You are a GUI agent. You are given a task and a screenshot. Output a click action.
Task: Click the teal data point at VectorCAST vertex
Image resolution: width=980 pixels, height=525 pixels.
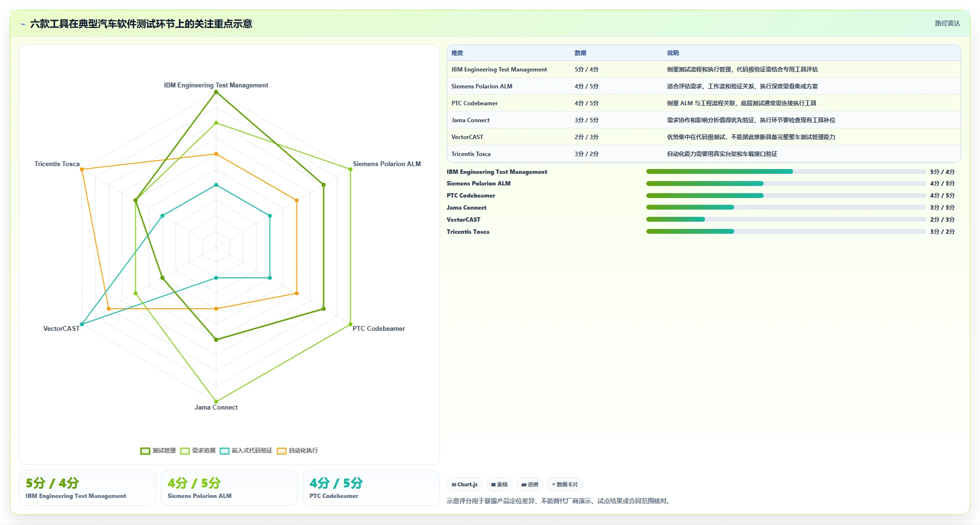coord(82,324)
